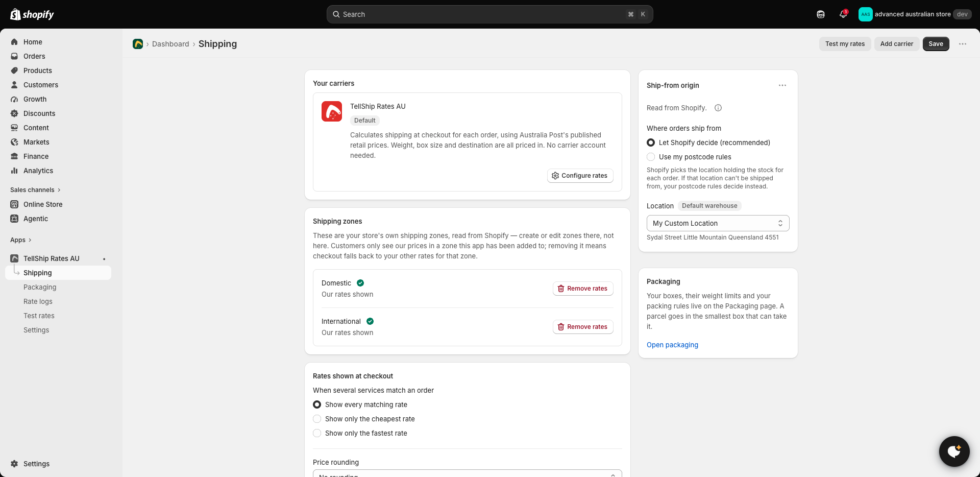The width and height of the screenshot is (980, 477).
Task: Select Show only the fastest rate
Action: tap(317, 433)
